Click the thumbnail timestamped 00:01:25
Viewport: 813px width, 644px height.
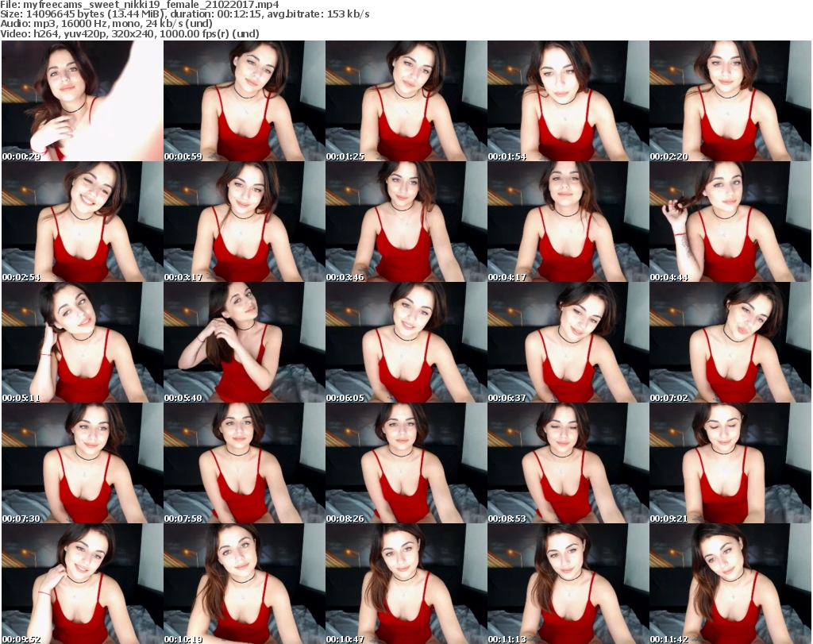[x=406, y=101]
